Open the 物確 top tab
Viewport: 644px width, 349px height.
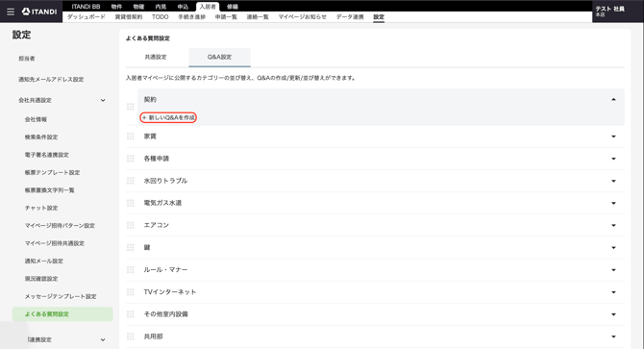tap(138, 7)
